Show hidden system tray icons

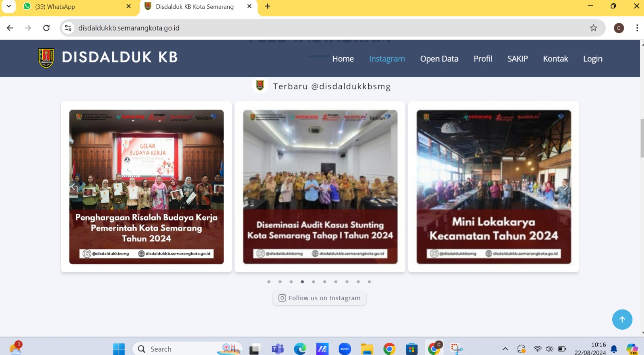(505, 349)
